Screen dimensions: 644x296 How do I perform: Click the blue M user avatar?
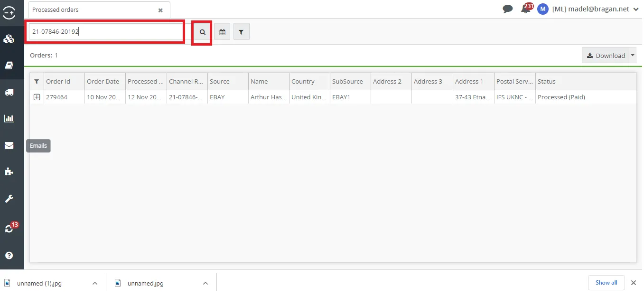[x=543, y=9]
